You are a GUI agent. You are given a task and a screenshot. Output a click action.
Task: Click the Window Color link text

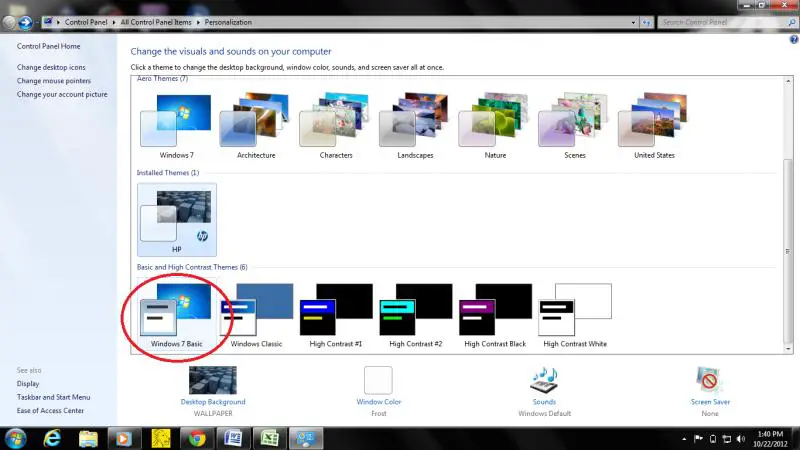379,402
